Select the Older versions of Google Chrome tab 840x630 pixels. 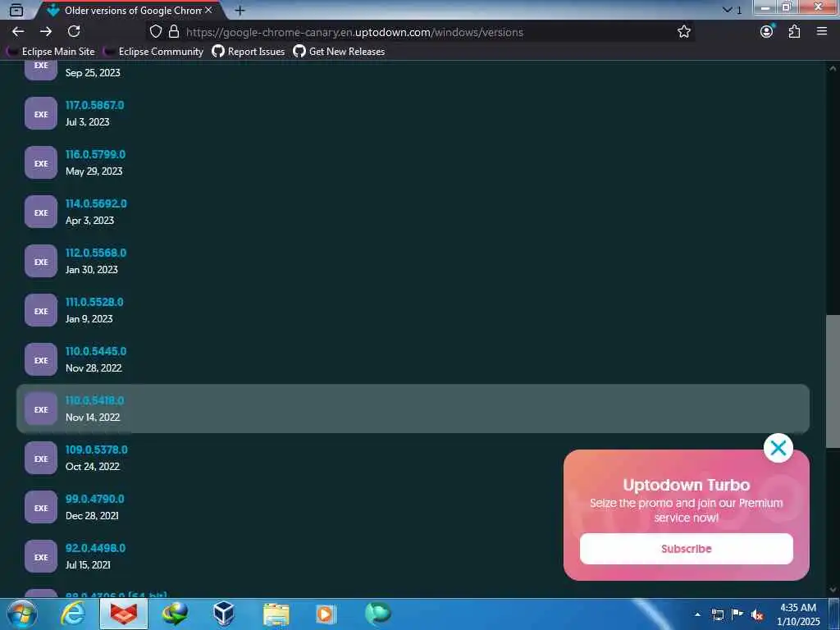pos(132,10)
